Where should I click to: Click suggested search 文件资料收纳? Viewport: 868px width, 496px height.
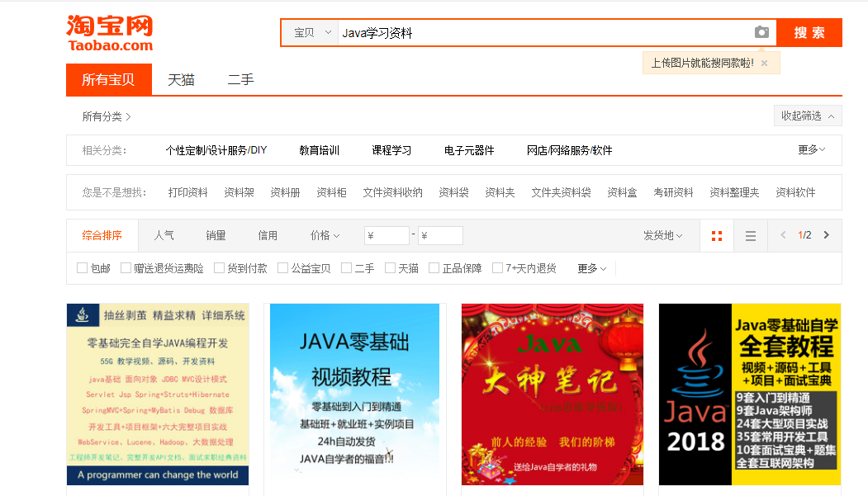[392, 192]
